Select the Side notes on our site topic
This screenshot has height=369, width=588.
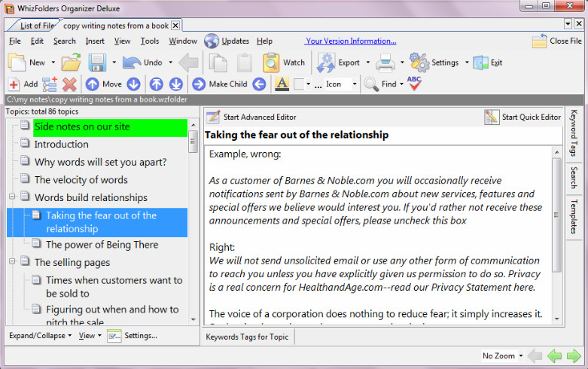pos(110,127)
